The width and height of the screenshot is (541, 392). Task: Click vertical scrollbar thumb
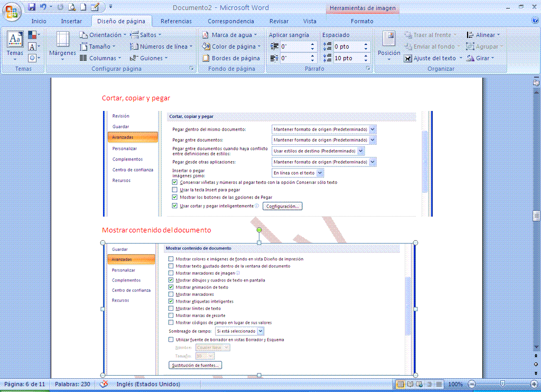tap(536, 216)
